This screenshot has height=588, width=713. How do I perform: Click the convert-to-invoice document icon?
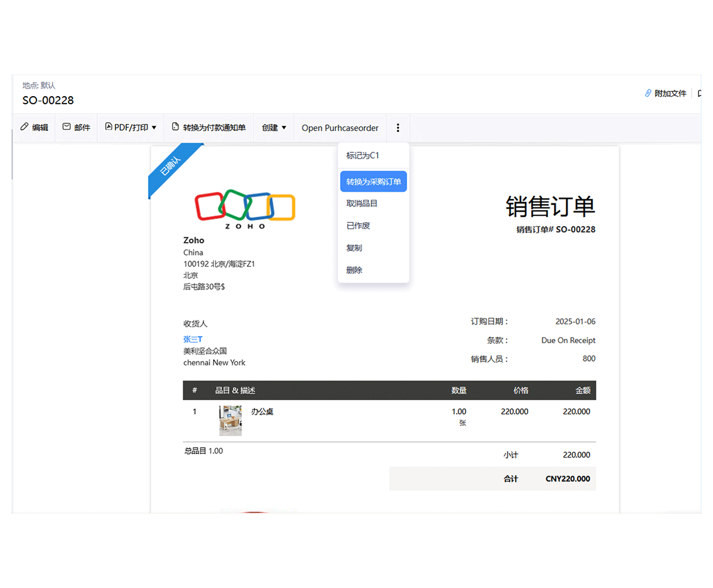[x=175, y=127]
